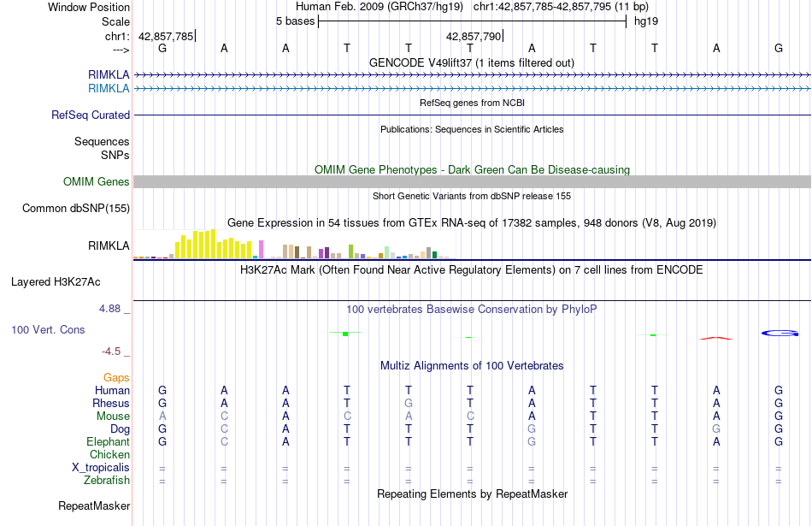This screenshot has height=526, width=812.
Task: Click the SNPs publications label
Action: (x=115, y=155)
